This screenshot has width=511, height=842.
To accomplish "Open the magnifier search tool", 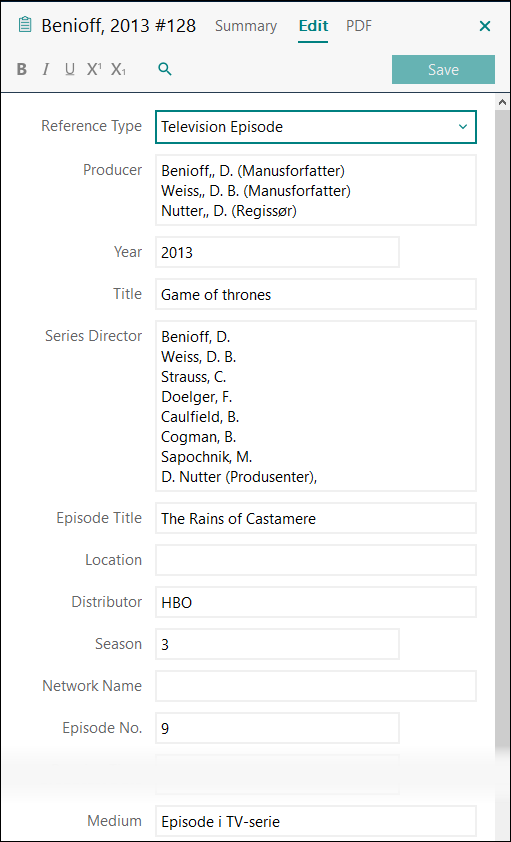I will 165,69.
